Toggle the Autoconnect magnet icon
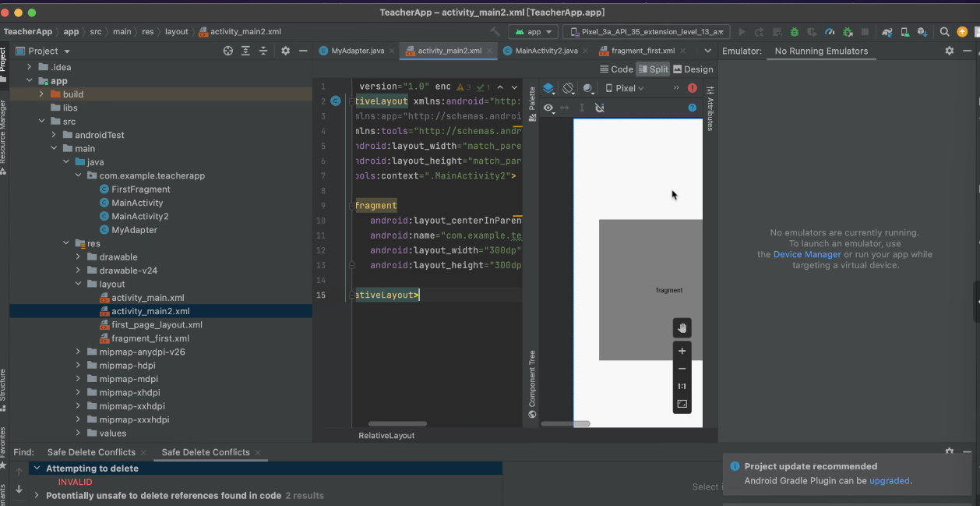This screenshot has width=980, height=506. point(599,108)
